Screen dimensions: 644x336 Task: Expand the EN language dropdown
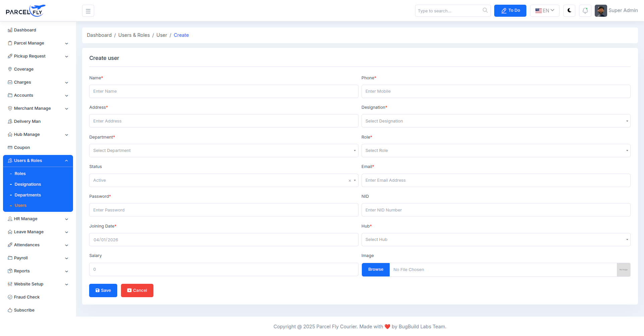544,10
